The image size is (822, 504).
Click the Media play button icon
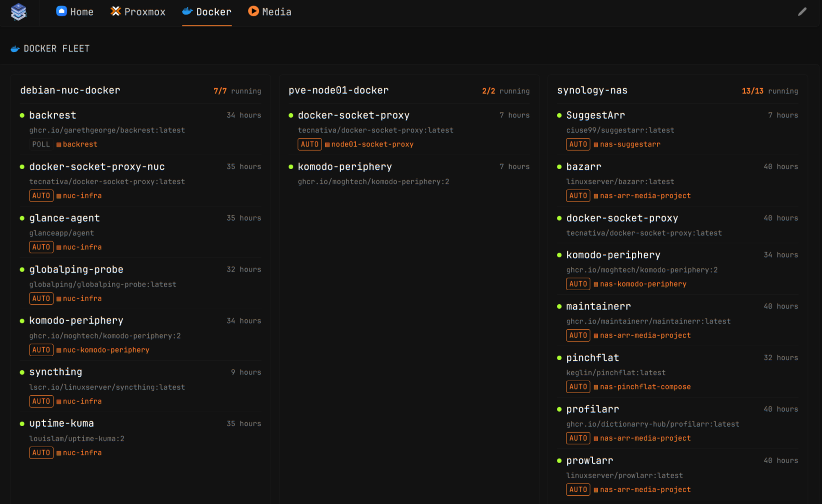pyautogui.click(x=253, y=11)
